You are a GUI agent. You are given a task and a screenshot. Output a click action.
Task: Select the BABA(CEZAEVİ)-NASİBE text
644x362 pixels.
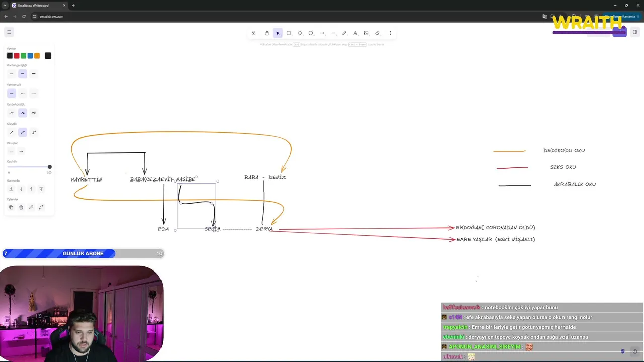click(163, 179)
